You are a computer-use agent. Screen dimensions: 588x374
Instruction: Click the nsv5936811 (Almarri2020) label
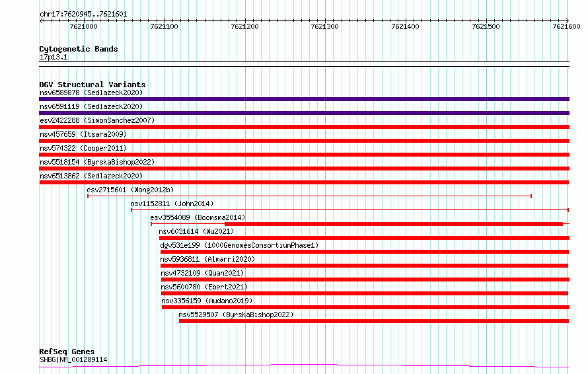(x=207, y=259)
